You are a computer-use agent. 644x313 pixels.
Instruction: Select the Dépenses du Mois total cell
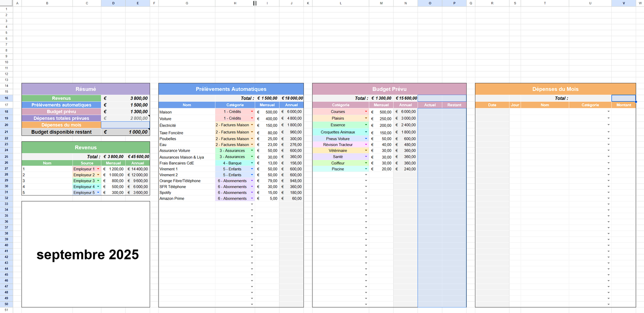(x=623, y=98)
